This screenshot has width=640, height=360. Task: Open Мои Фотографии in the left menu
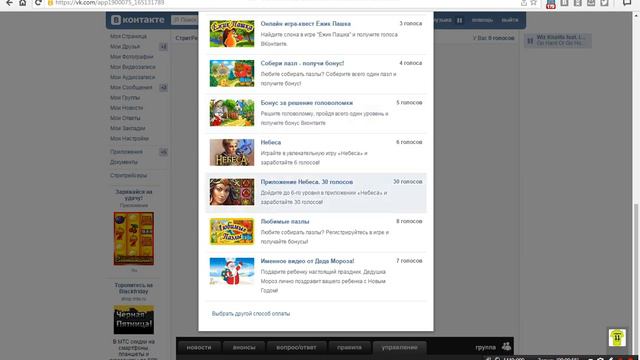(x=131, y=57)
